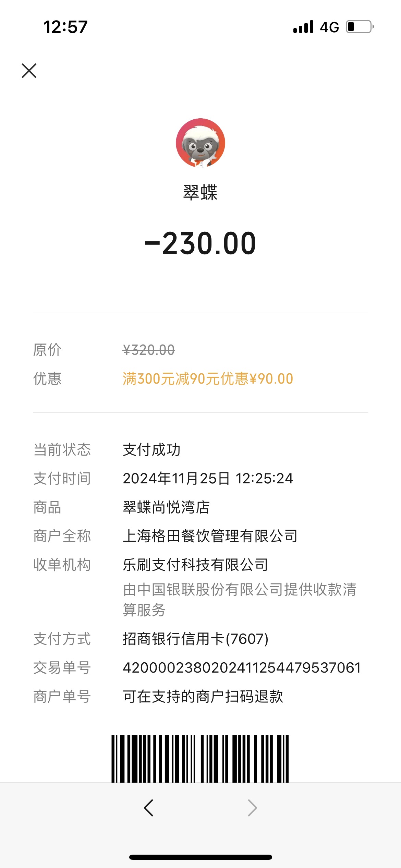Tap payment method 招商银行信用卡(7607)
This screenshot has height=868, width=401.
(x=195, y=639)
